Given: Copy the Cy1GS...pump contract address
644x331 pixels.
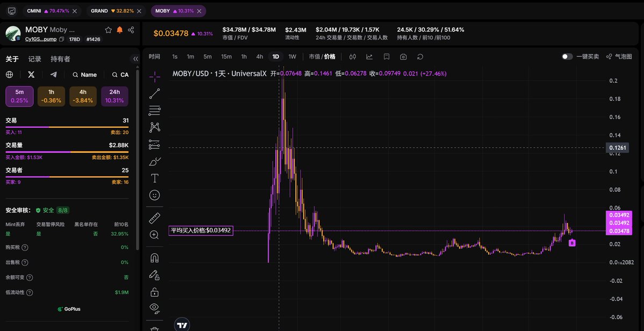Looking at the screenshot, I should [x=62, y=39].
